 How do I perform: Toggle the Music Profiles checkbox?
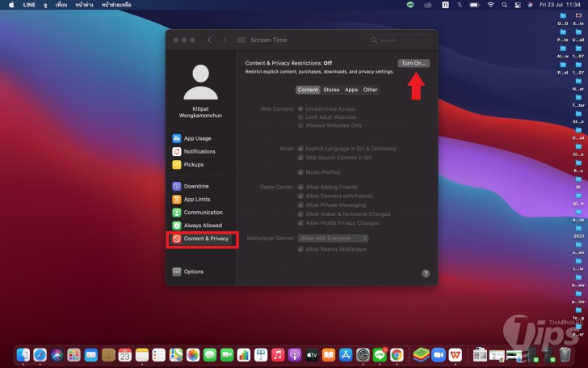300,172
